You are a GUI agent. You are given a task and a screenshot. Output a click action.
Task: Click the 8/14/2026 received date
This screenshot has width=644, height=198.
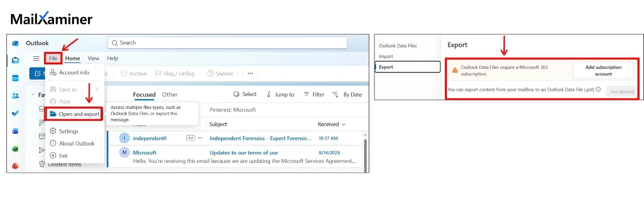pyautogui.click(x=329, y=152)
